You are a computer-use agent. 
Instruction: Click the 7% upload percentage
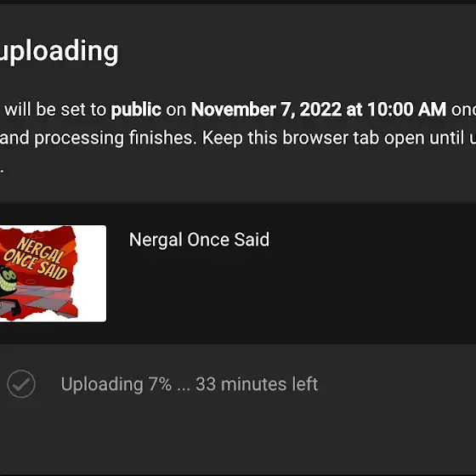click(160, 384)
